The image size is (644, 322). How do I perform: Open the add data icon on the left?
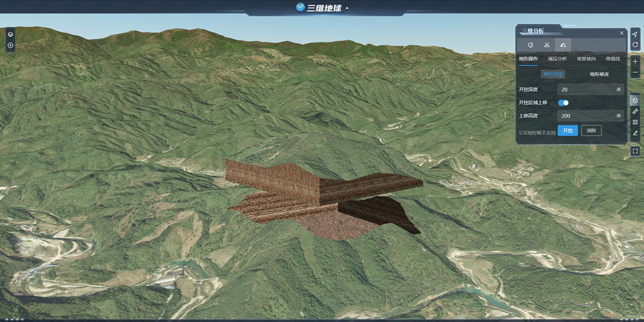pos(10,45)
